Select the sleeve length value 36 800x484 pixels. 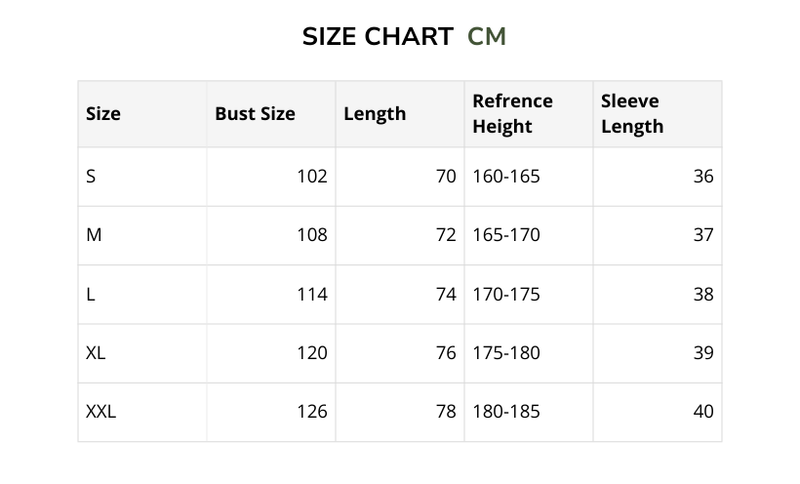(703, 177)
